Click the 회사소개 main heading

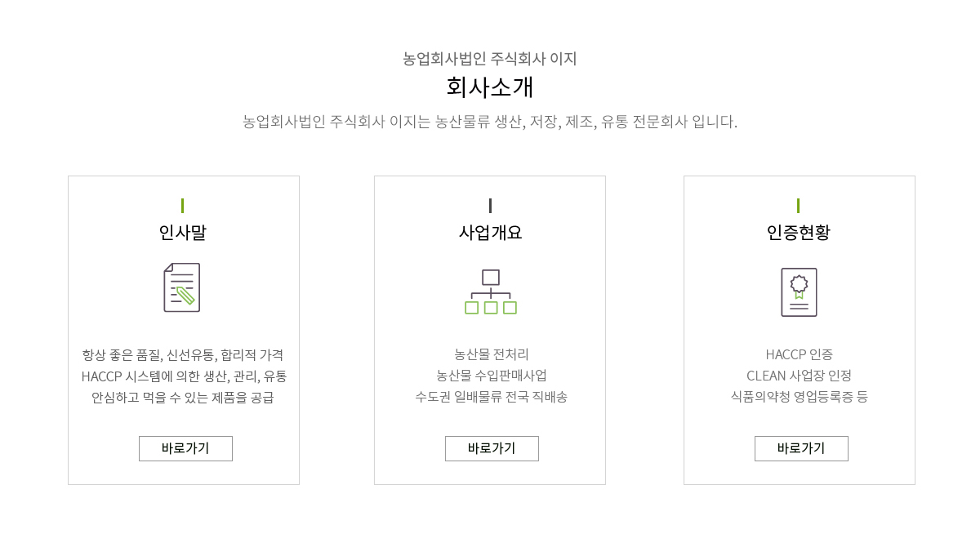pos(490,87)
